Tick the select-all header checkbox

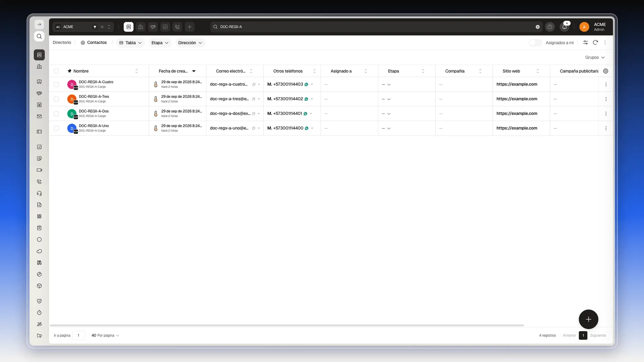pos(56,71)
